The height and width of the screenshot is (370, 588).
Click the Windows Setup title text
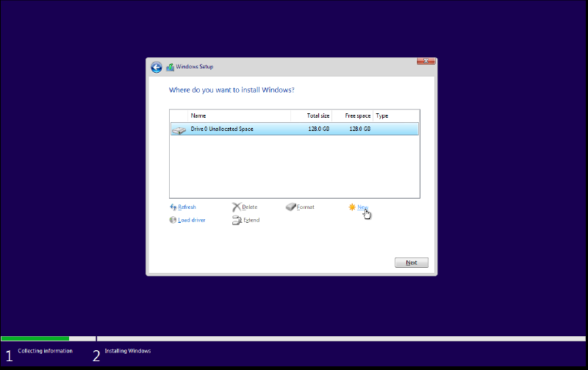pyautogui.click(x=195, y=66)
